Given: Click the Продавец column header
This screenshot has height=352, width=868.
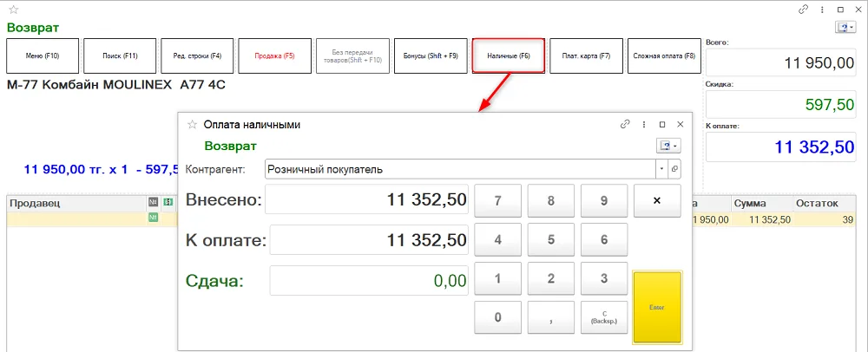Looking at the screenshot, I should [76, 203].
